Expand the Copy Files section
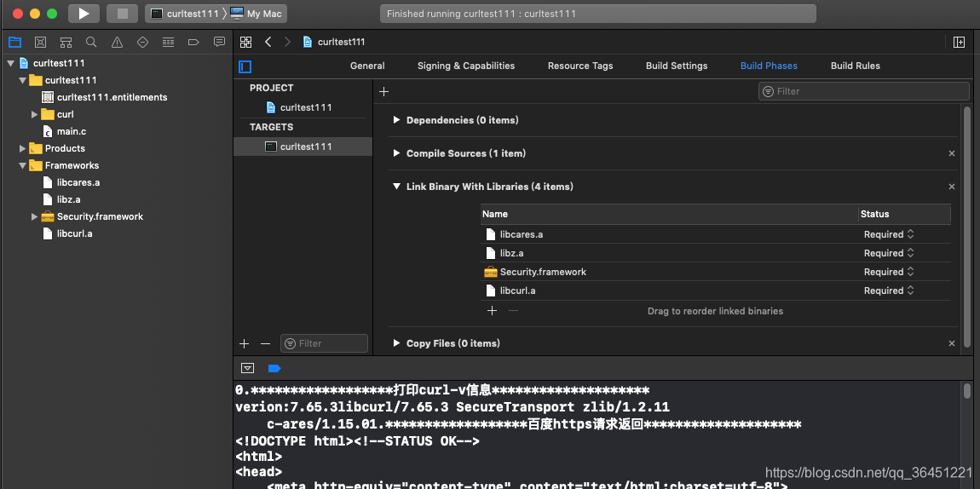Viewport: 980px width, 489px height. pyautogui.click(x=396, y=342)
